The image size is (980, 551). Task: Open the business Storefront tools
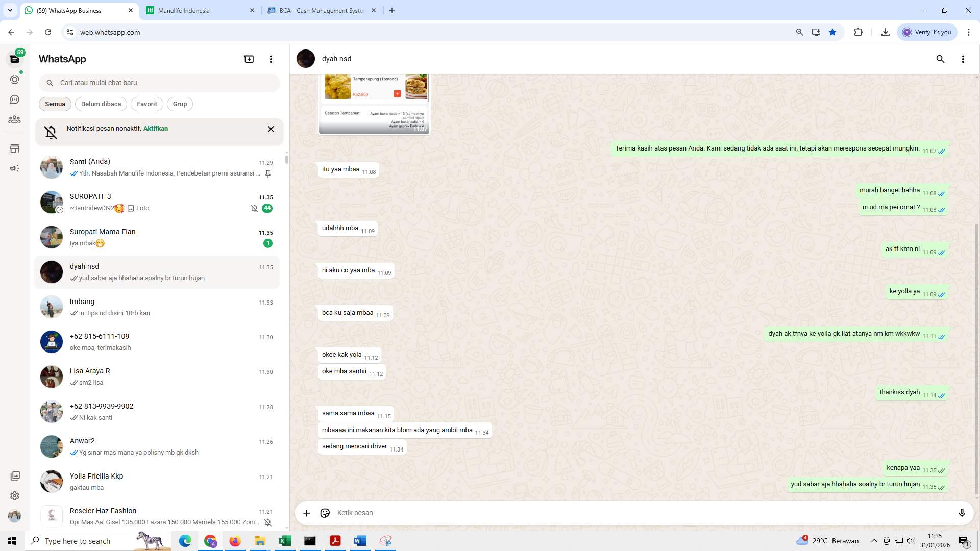click(15, 148)
